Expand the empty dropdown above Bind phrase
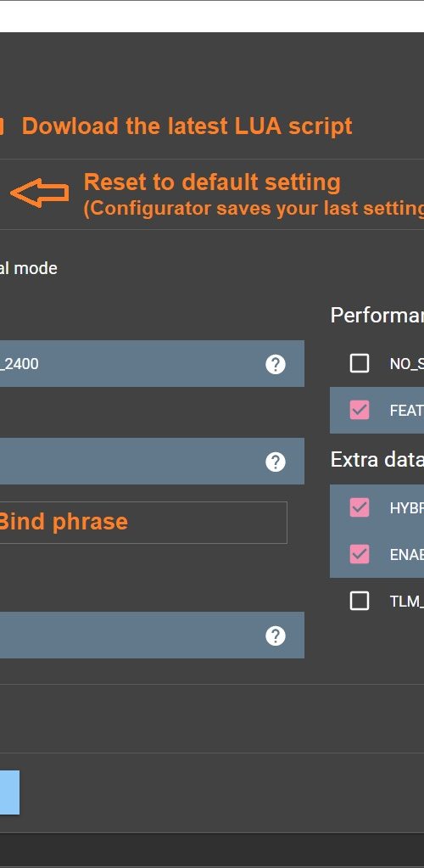Image resolution: width=424 pixels, height=868 pixels. pyautogui.click(x=153, y=461)
